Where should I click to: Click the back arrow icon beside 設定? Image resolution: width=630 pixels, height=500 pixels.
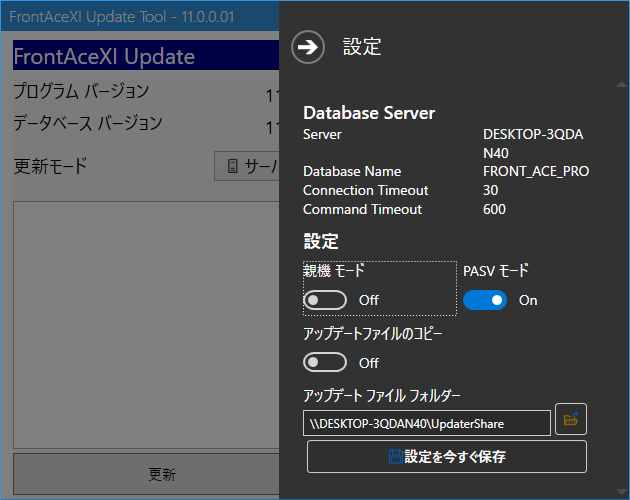(309, 47)
